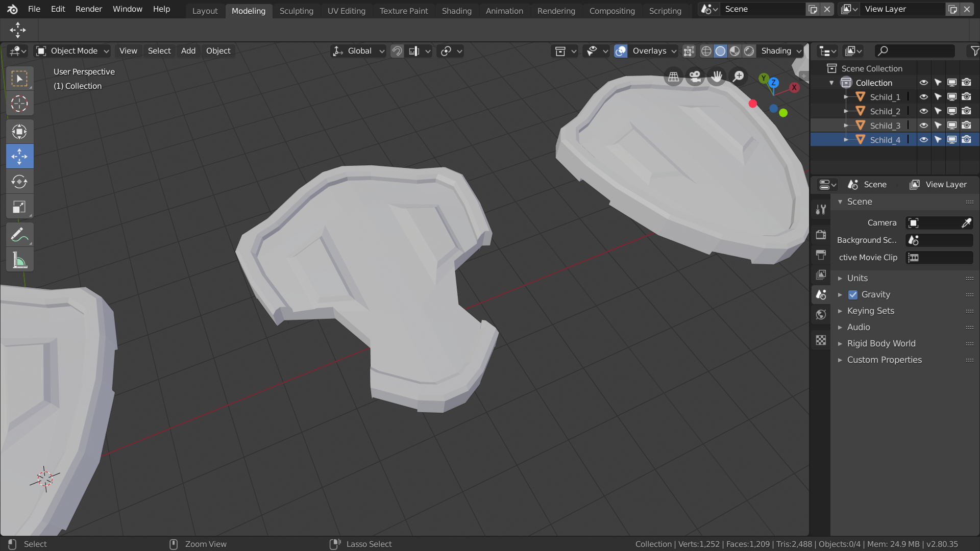Hide Schild_1 in viewport

pos(923,97)
